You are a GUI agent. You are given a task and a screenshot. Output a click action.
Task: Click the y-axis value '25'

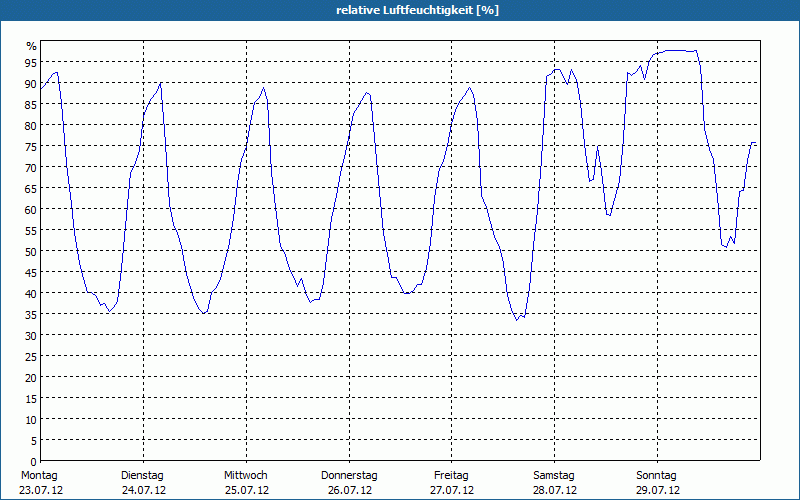[31, 356]
